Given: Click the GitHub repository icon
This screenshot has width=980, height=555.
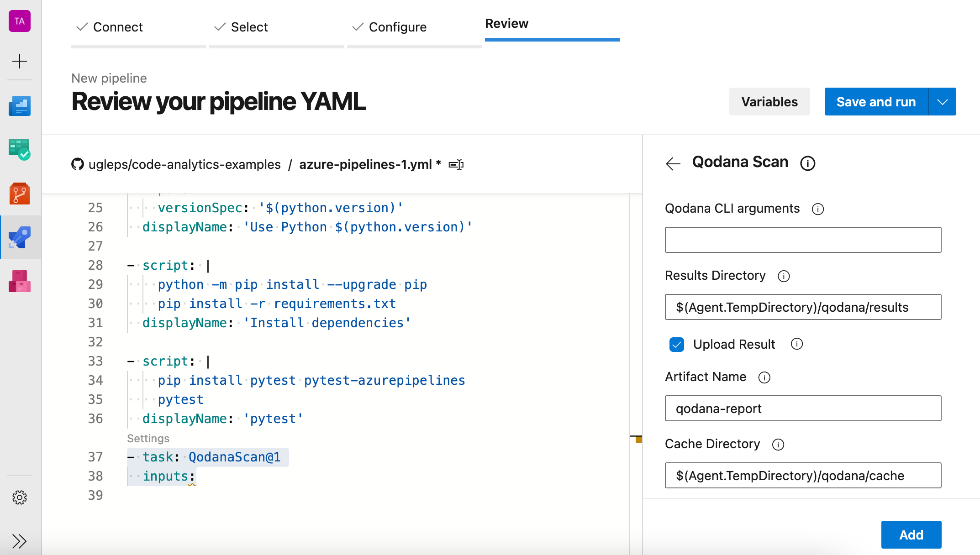Looking at the screenshot, I should pyautogui.click(x=78, y=164).
